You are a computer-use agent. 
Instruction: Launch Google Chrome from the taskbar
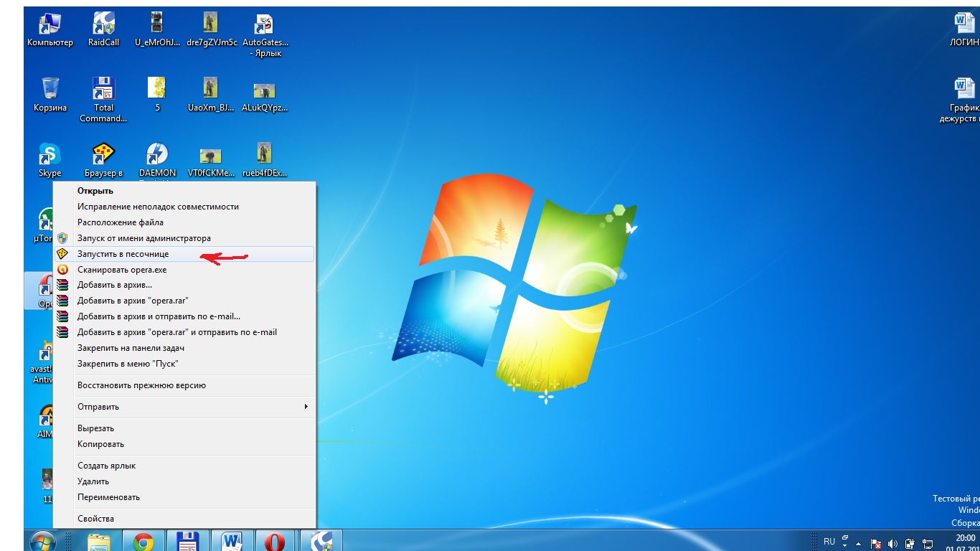(143, 541)
